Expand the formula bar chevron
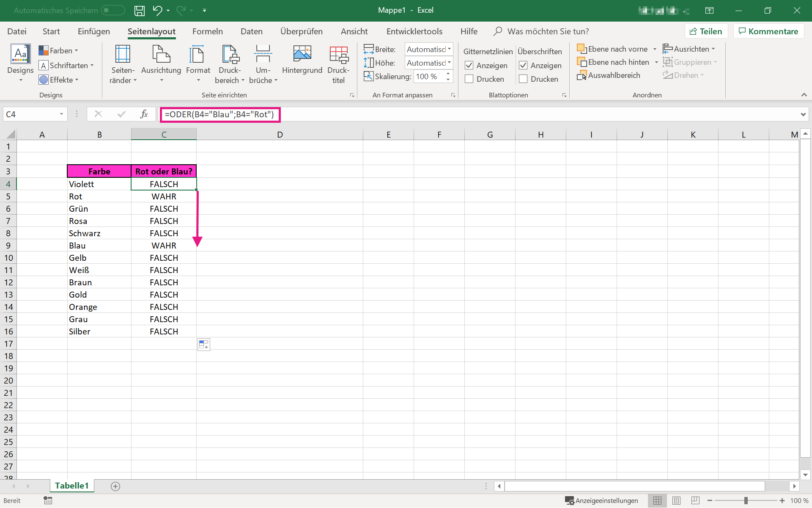Screen dimensions: 812x508 (803, 114)
